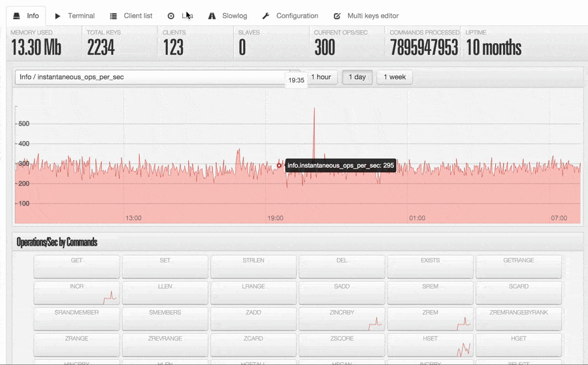
Task: Open the ZREM command panel
Action: [430, 319]
